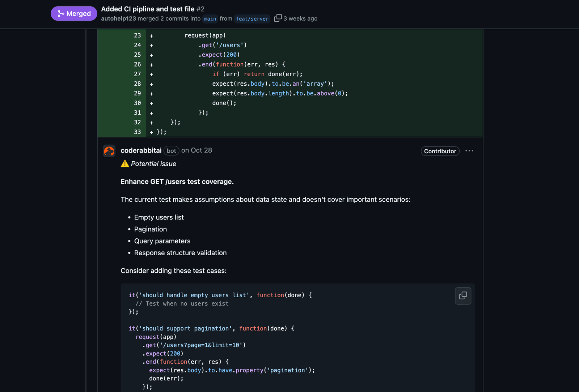Click the Oct 28 comment timestamp link
Image resolution: width=579 pixels, height=392 pixels.
pos(196,150)
